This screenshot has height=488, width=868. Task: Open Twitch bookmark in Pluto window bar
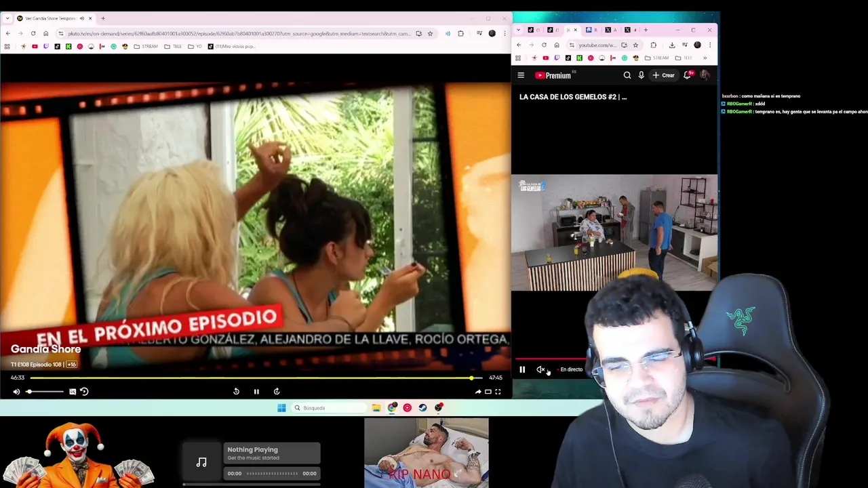tap(46, 46)
